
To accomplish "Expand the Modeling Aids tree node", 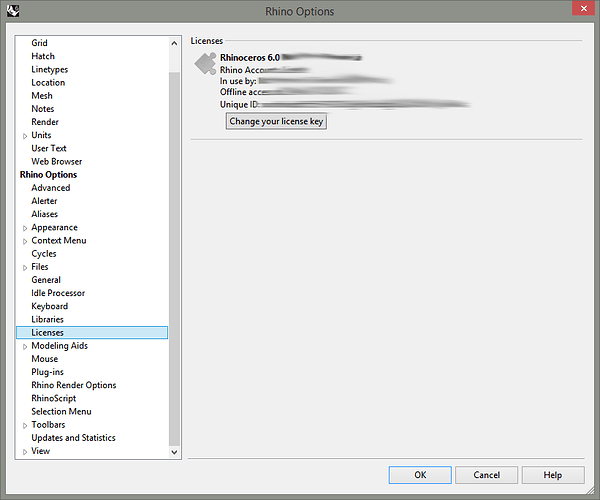I will (25, 346).
